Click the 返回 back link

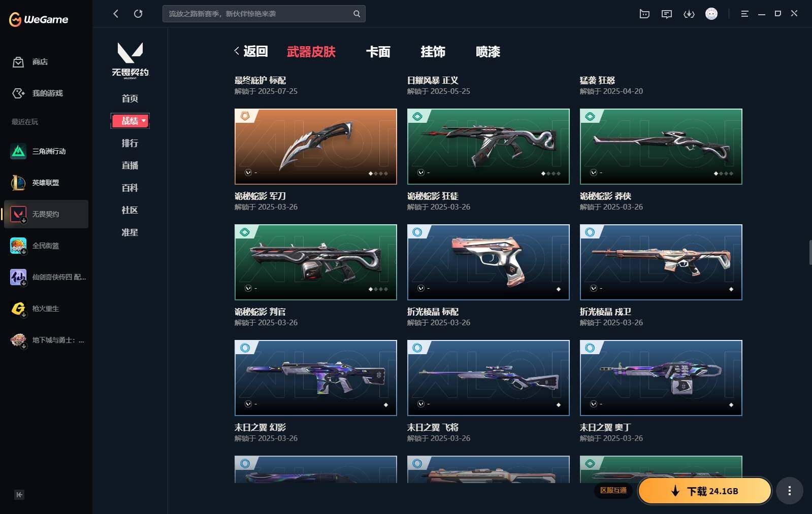251,51
